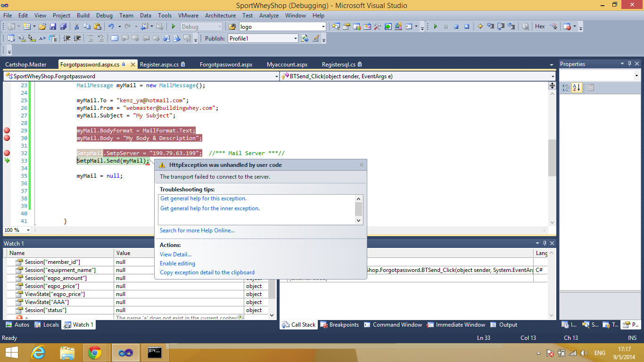Click the 'View Detail...' action link
This screenshot has height=362, width=644.
click(x=175, y=255)
